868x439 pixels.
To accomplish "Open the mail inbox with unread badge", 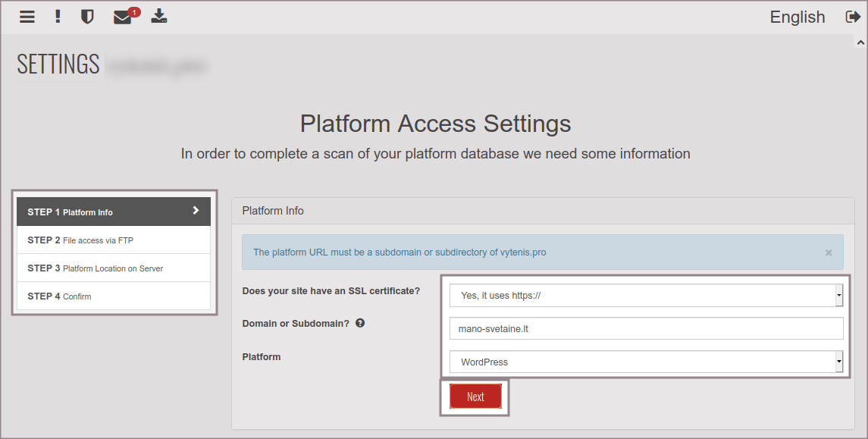I will (123, 17).
